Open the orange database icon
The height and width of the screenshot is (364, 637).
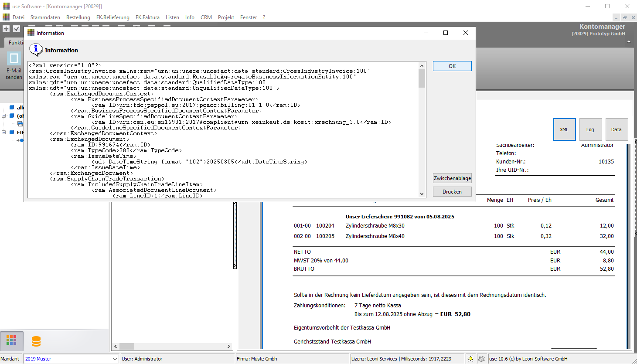coord(36,341)
